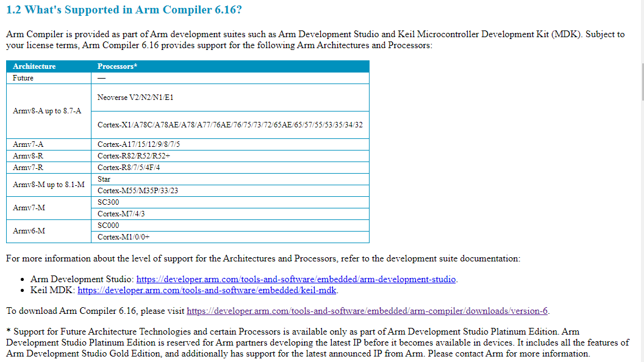Click the "Cortex-M1/0/0+" cell
Image resolution: width=644 pixels, height=362 pixels.
(x=230, y=237)
